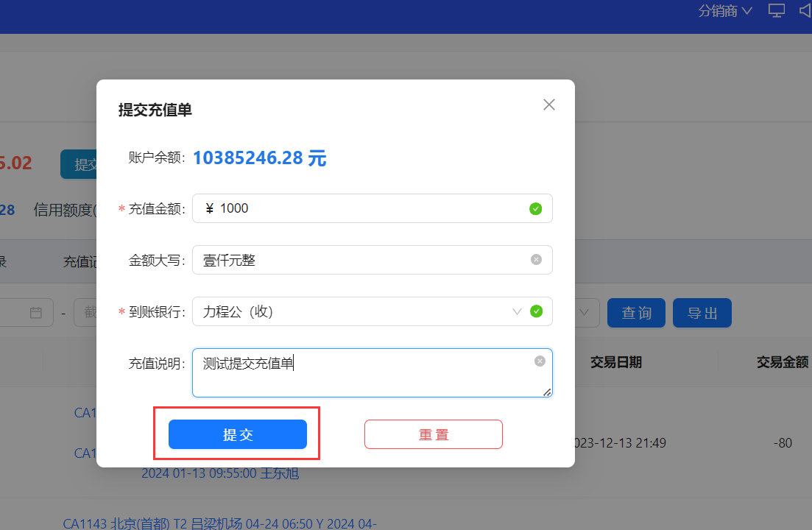Click the 交易日期 column header
The height and width of the screenshot is (530, 812).
[616, 361]
